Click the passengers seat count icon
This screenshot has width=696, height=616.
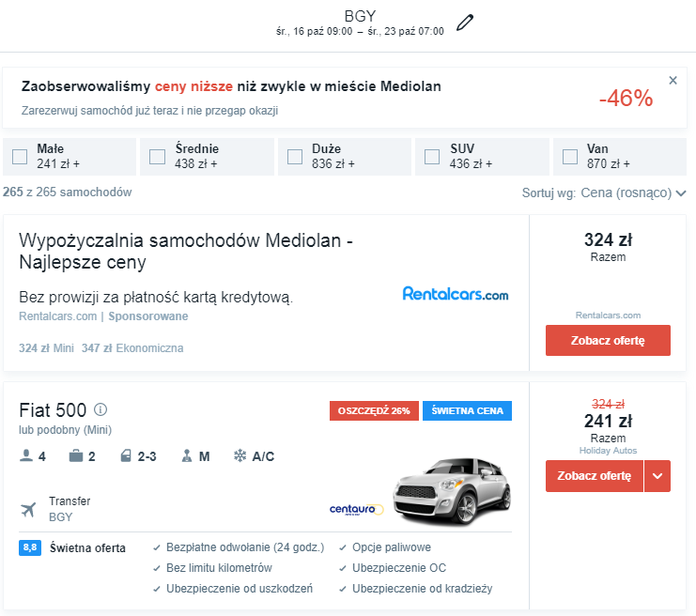pyautogui.click(x=26, y=456)
